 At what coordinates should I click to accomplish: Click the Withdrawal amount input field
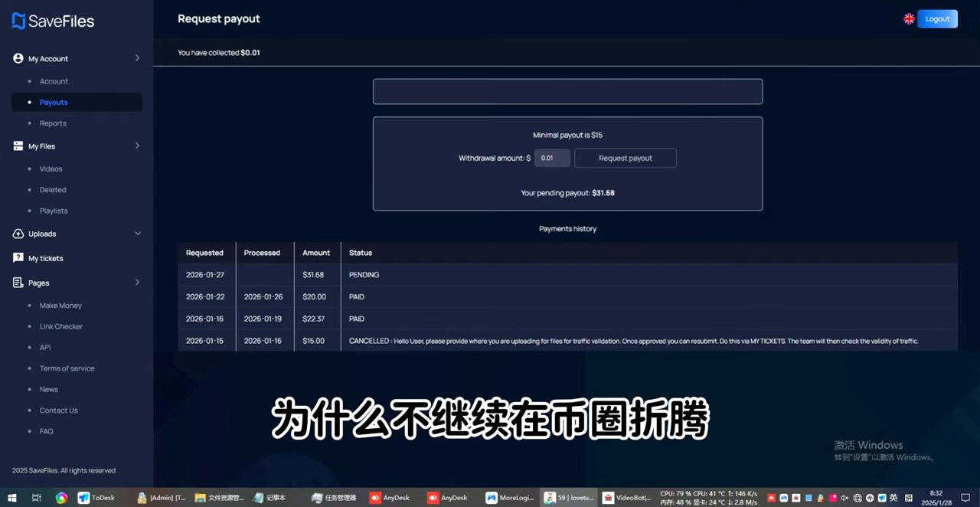point(552,158)
